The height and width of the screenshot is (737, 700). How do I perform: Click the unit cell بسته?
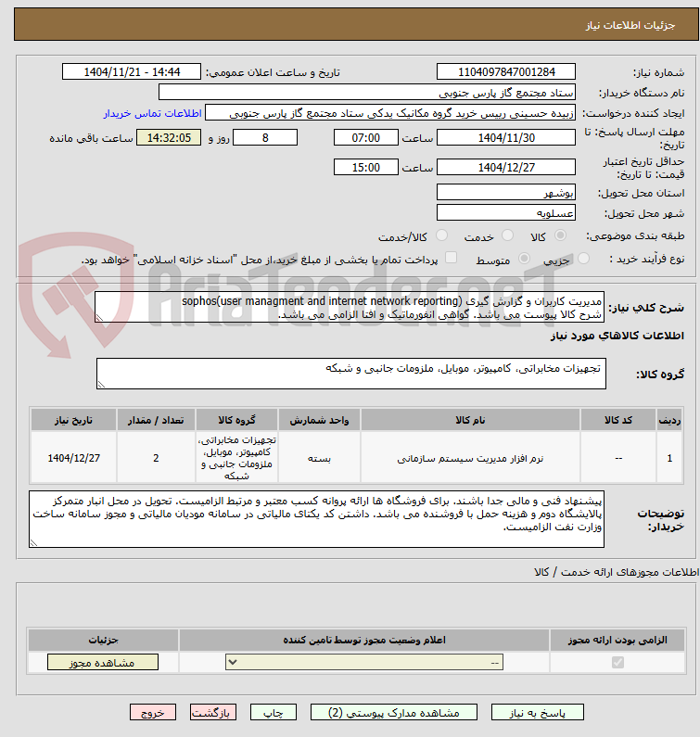point(319,458)
